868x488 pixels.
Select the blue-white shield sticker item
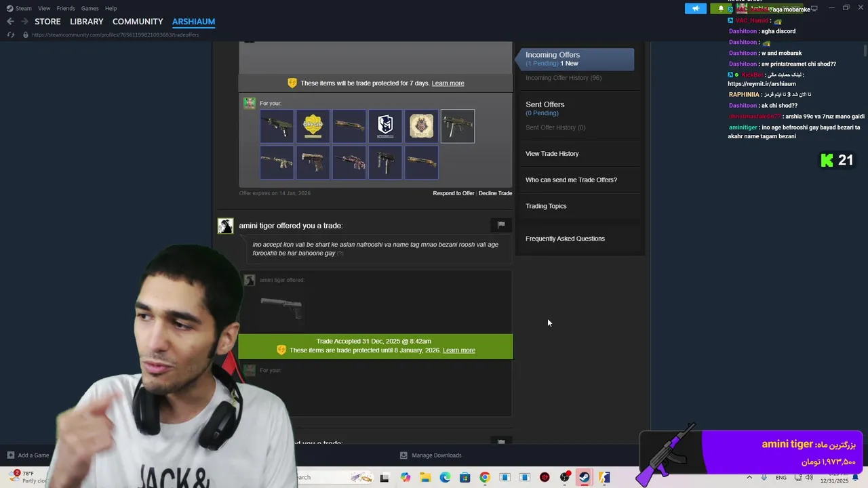[385, 126]
